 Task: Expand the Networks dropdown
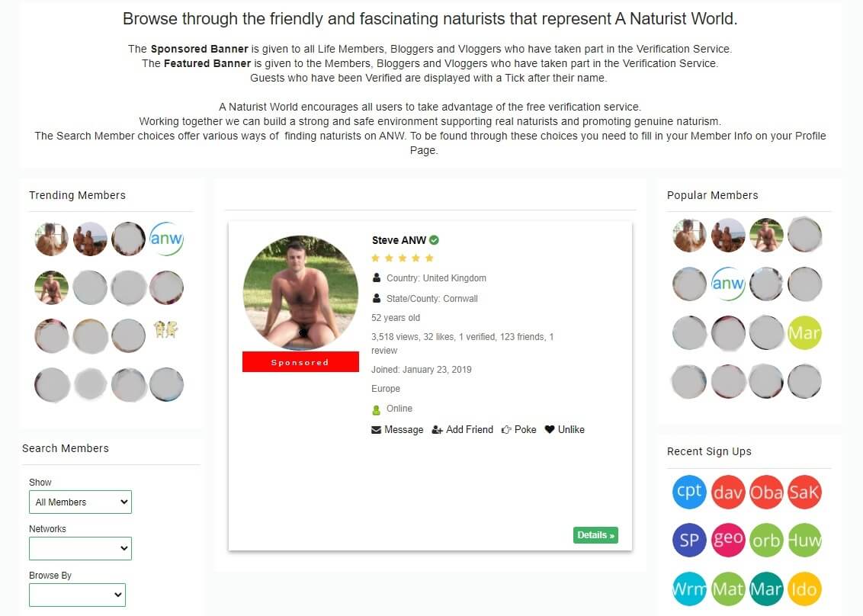80,548
